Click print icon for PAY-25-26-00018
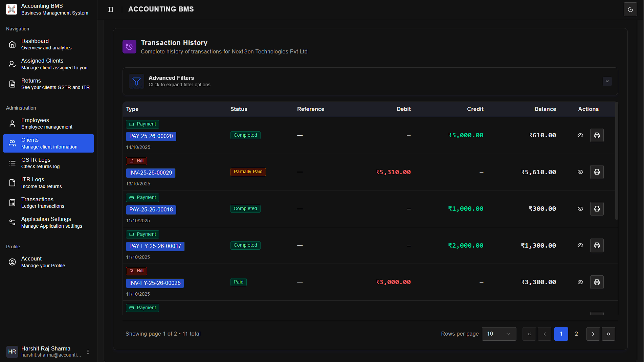This screenshot has width=644, height=362. [x=597, y=209]
